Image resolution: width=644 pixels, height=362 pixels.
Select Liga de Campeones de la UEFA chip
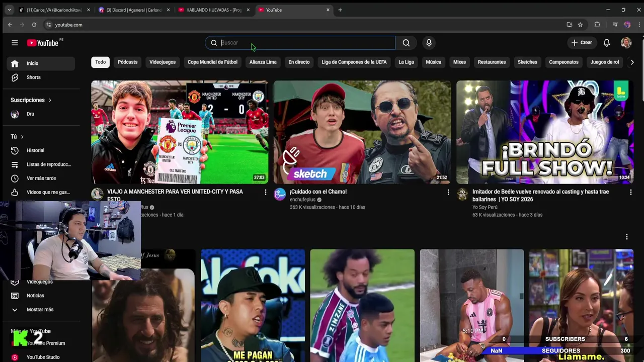(354, 62)
